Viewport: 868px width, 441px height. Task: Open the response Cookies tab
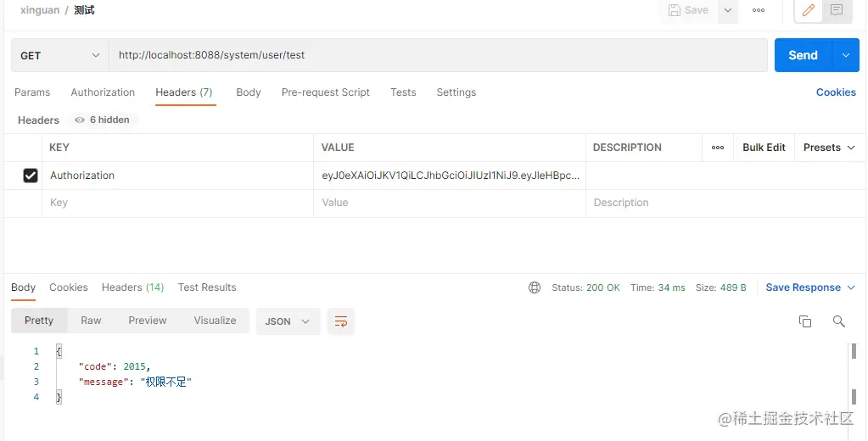pyautogui.click(x=69, y=287)
